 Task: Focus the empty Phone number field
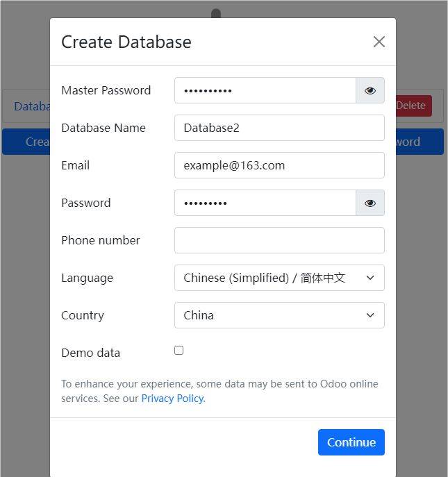coord(279,240)
